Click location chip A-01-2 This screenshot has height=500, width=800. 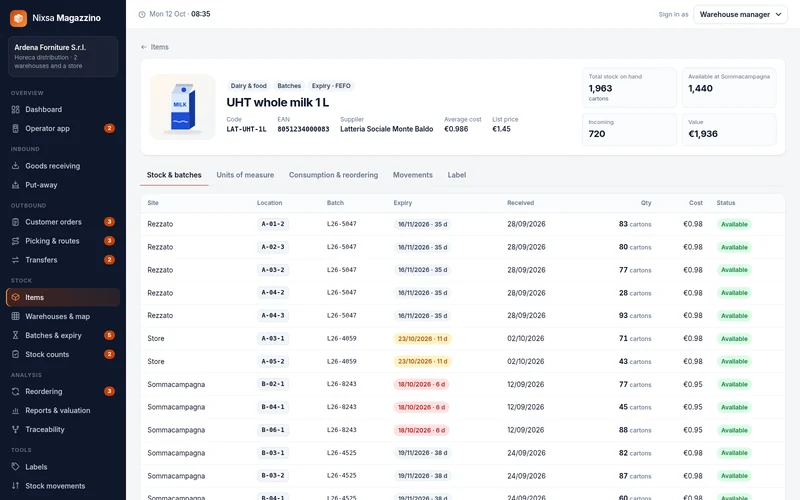point(273,224)
